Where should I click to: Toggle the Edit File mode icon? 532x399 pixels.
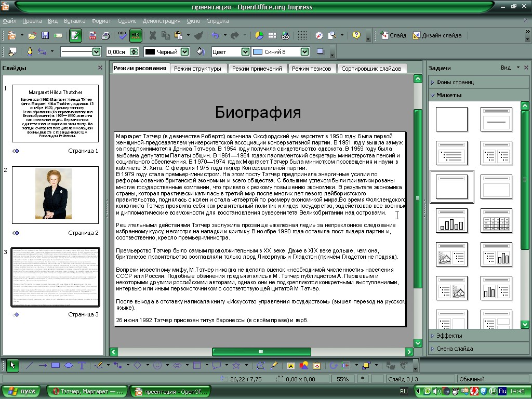tap(75, 35)
